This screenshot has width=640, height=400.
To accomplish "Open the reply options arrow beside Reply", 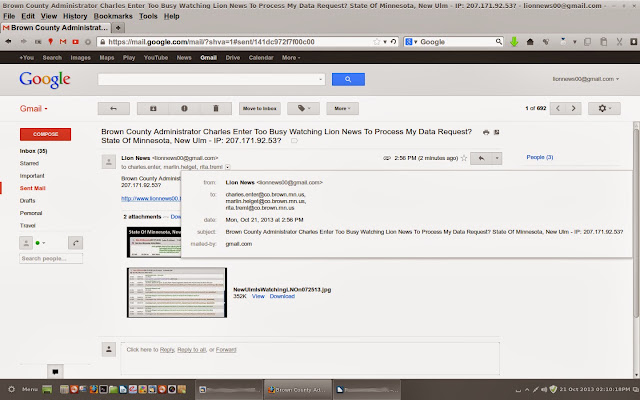I will pos(497,158).
